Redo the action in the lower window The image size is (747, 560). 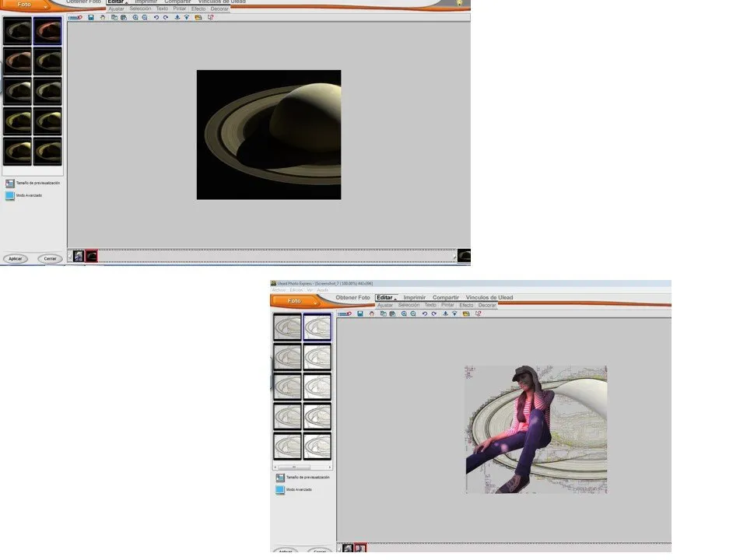coord(434,313)
